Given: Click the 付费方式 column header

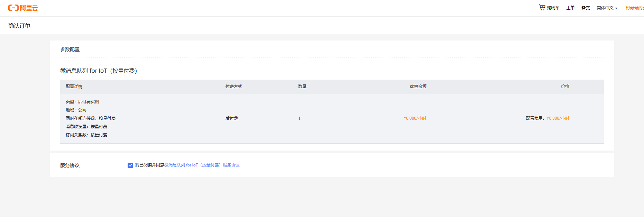Looking at the screenshot, I should point(234,87).
